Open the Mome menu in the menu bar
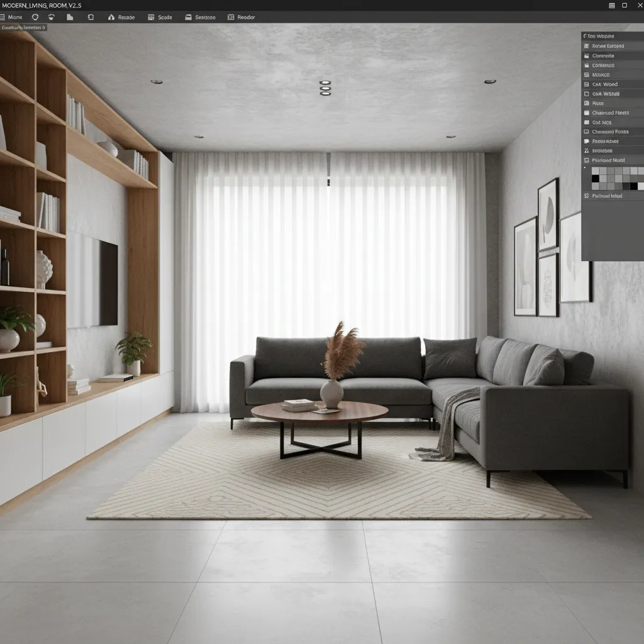Viewport: 644px width, 644px height. pos(14,17)
